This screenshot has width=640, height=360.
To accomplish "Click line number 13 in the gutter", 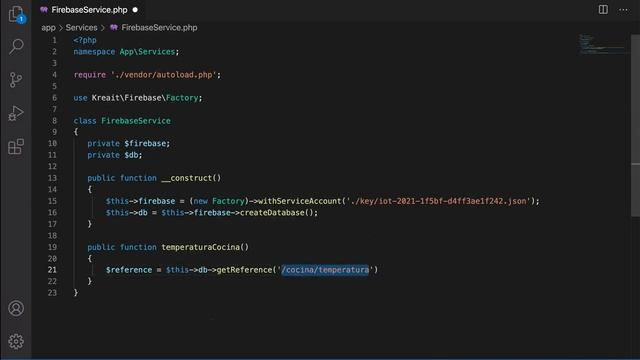I will [52, 178].
